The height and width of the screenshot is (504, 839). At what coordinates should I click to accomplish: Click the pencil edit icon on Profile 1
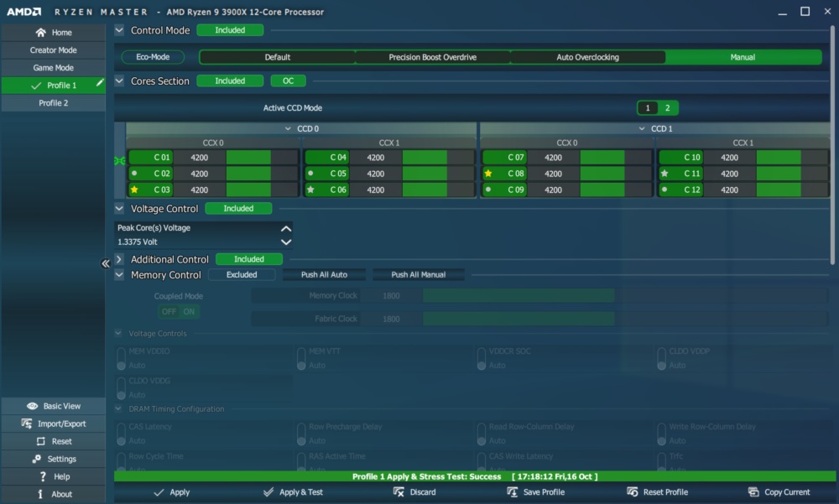(x=100, y=83)
